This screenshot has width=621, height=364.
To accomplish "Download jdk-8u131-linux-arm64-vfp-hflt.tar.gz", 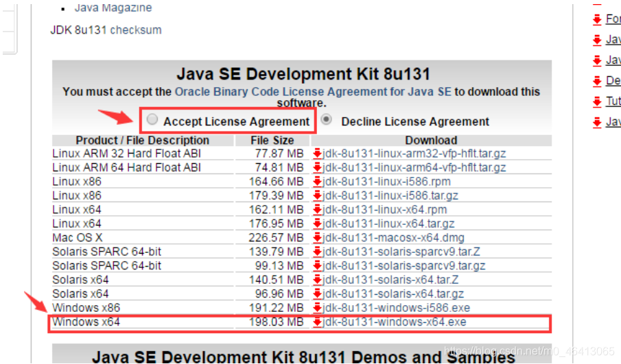I will click(414, 168).
